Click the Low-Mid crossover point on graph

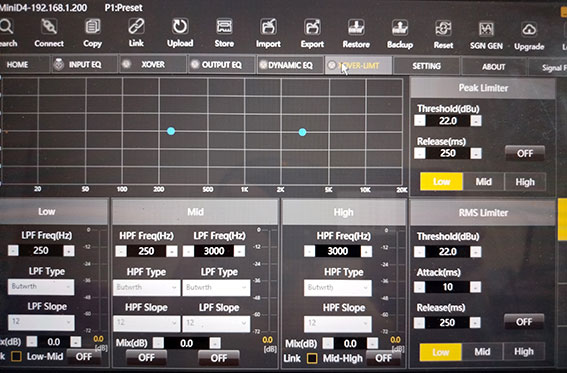pos(171,131)
